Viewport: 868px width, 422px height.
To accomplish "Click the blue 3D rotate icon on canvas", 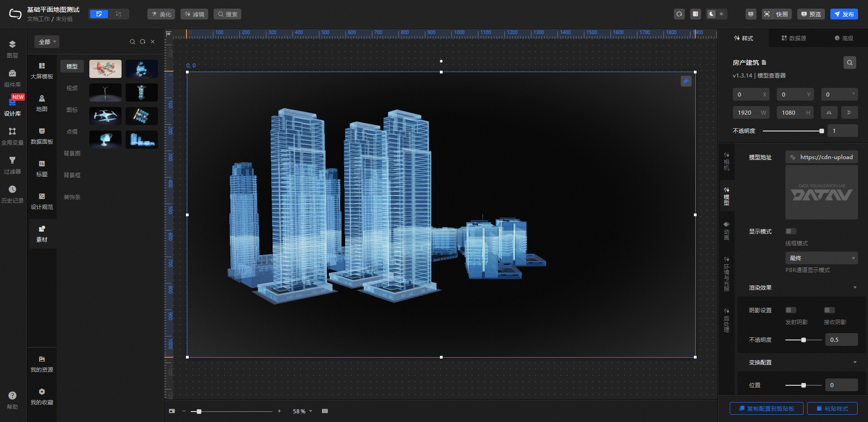I will pos(686,81).
